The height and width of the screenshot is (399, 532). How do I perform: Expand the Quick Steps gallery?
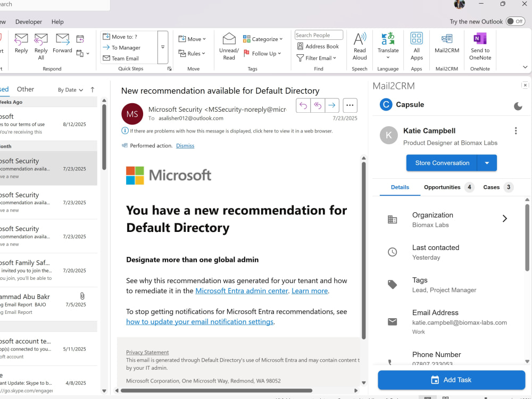point(163,47)
